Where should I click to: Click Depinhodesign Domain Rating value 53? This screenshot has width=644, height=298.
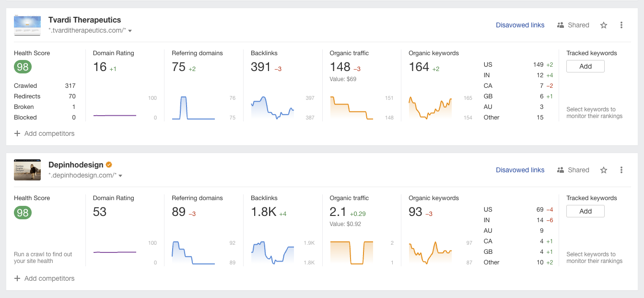[x=100, y=212]
